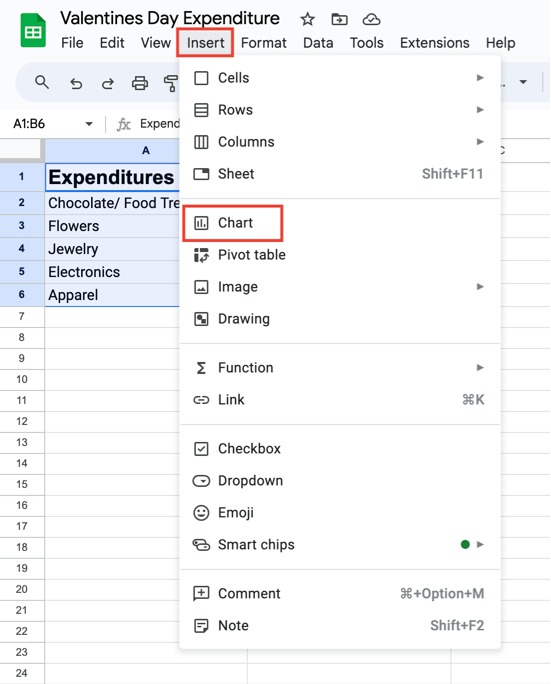The width and height of the screenshot is (551, 684).
Task: Select row 24 header
Action: pos(22,673)
